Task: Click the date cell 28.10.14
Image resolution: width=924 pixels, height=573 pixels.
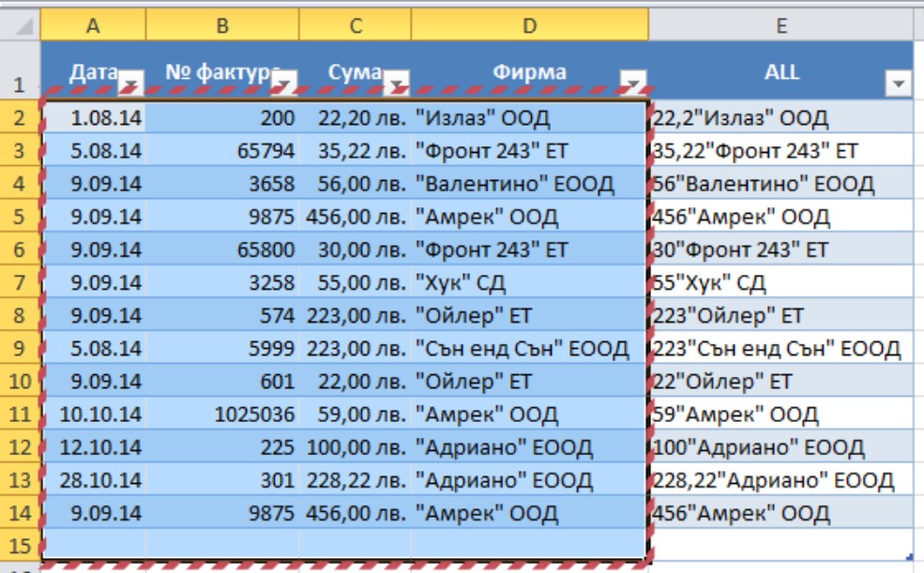Action: pos(94,480)
